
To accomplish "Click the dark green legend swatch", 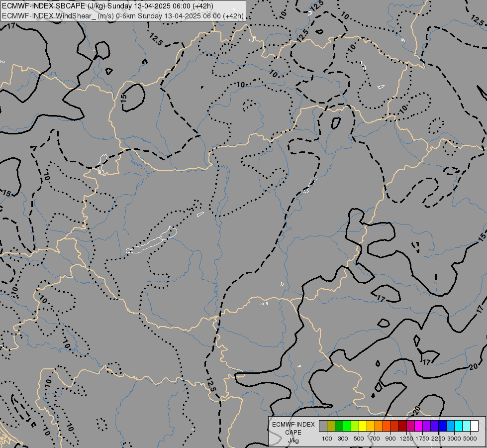I will [x=339, y=426].
